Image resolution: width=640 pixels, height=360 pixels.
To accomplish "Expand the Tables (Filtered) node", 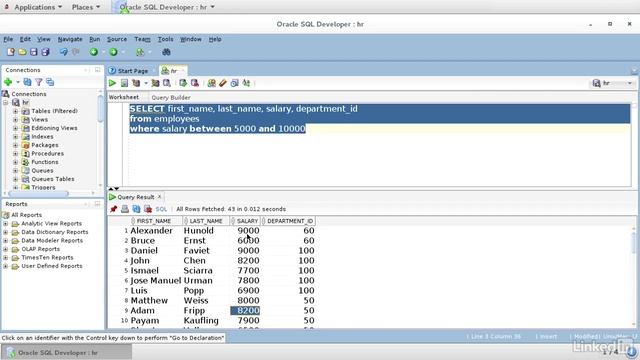I will click(x=16, y=111).
